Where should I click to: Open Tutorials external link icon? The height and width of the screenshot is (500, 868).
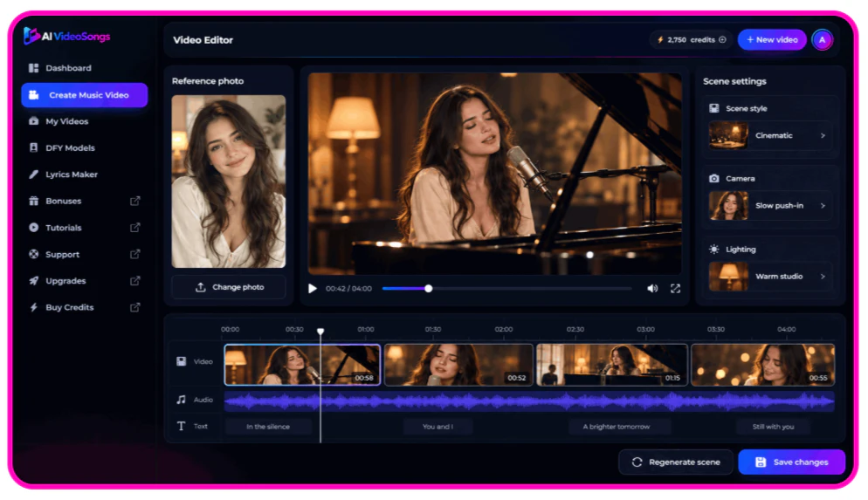click(x=135, y=228)
